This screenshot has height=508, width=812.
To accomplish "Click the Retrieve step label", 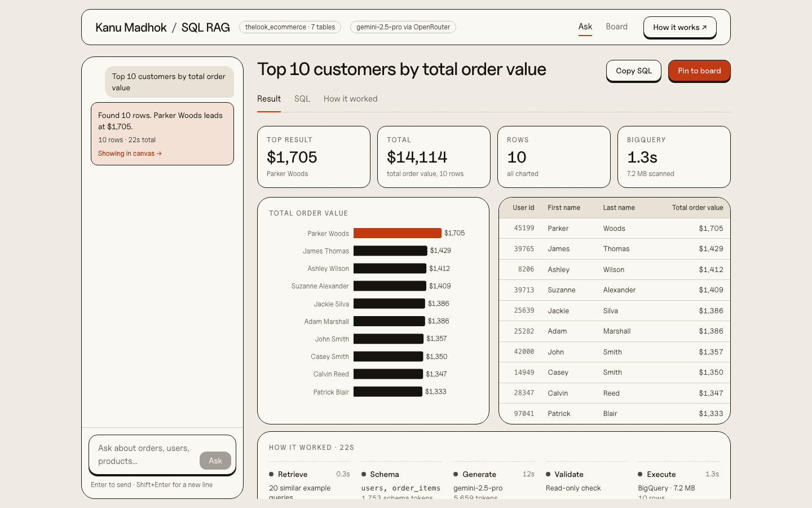I will [293, 475].
